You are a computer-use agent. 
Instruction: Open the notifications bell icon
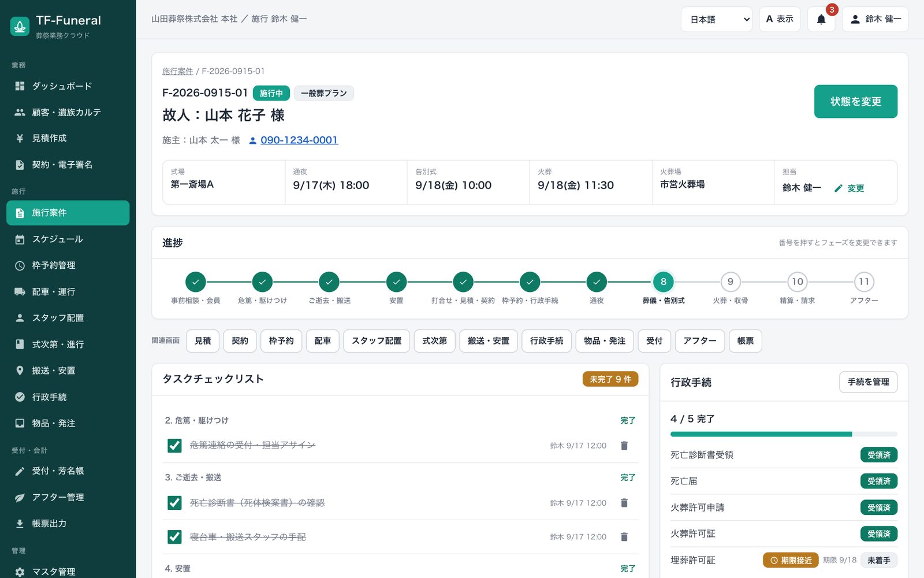821,19
